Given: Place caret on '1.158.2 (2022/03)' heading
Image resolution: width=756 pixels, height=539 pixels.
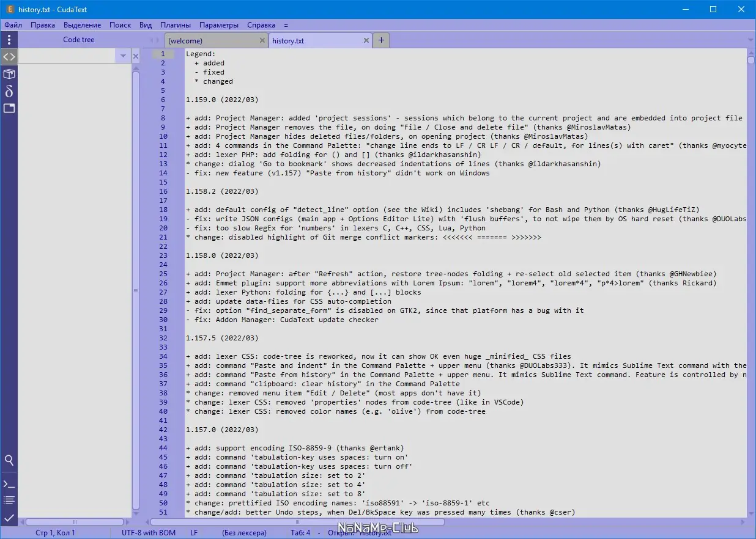Looking at the screenshot, I should (x=222, y=191).
